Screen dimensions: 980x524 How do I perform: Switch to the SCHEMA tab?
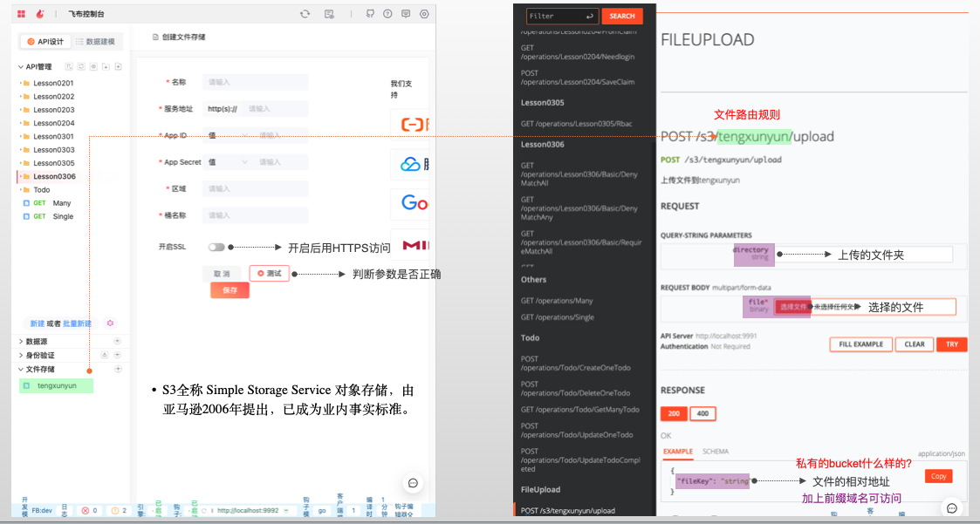click(716, 452)
